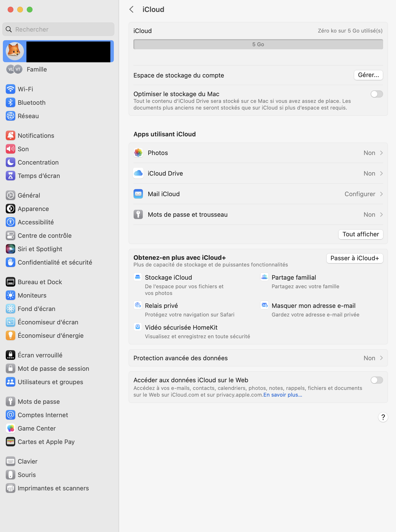This screenshot has width=396, height=532.
Task: Click the Écran verrouillé lock icon
Action: (10, 355)
